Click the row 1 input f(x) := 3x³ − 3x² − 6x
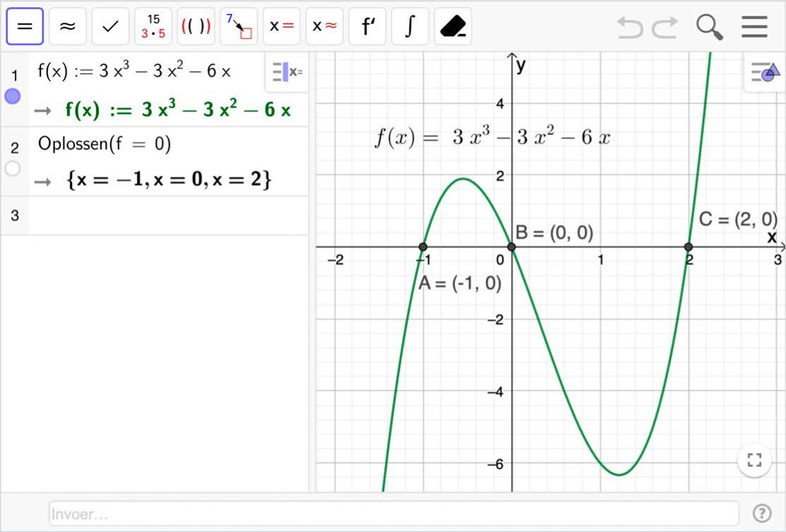This screenshot has height=532, width=786. [x=134, y=71]
